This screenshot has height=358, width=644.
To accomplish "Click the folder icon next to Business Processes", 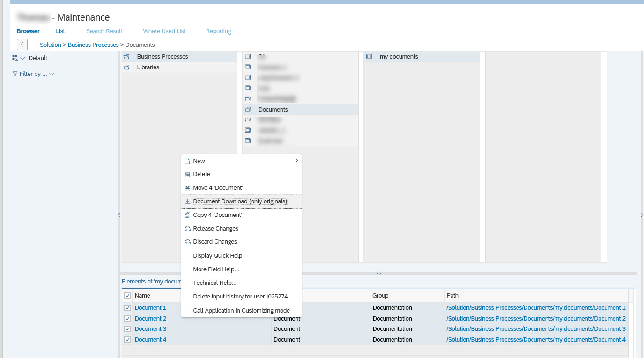I will coord(126,57).
